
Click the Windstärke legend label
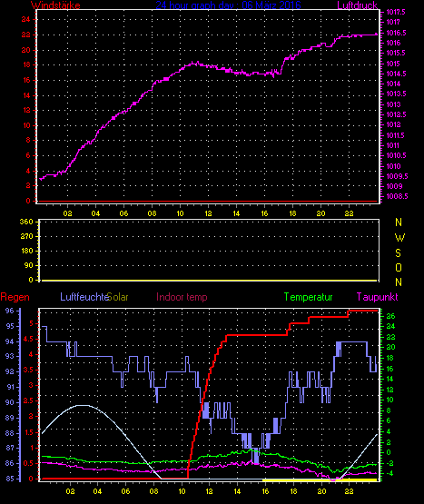[55, 5]
